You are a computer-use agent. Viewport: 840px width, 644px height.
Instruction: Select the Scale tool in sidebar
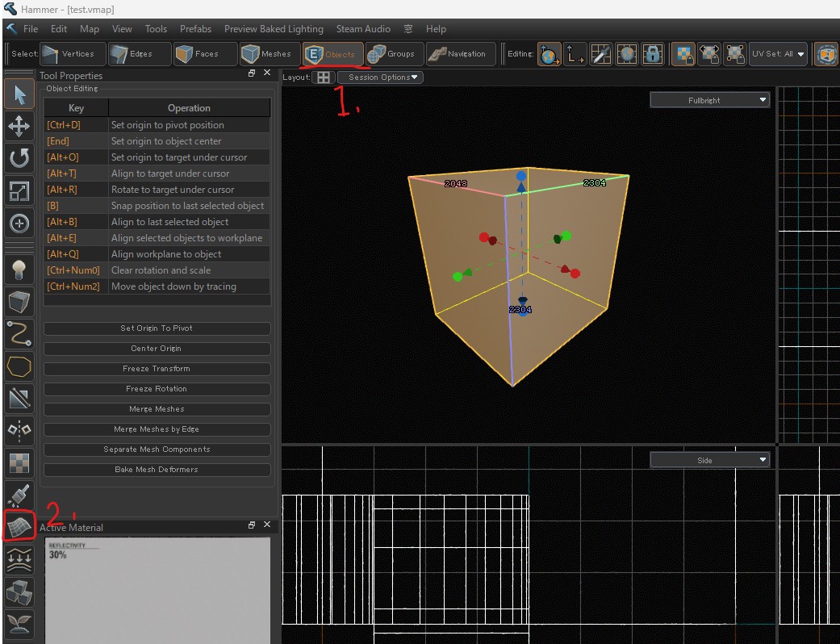pyautogui.click(x=19, y=190)
